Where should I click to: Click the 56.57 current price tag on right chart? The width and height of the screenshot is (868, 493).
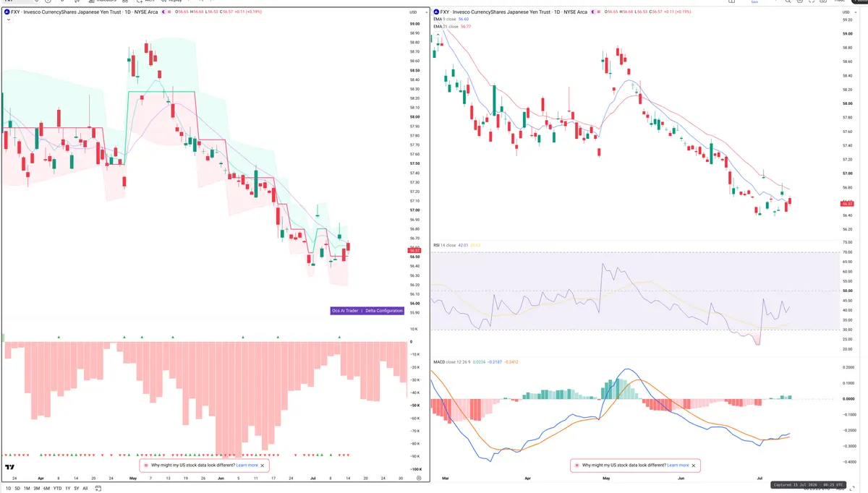(x=848, y=204)
